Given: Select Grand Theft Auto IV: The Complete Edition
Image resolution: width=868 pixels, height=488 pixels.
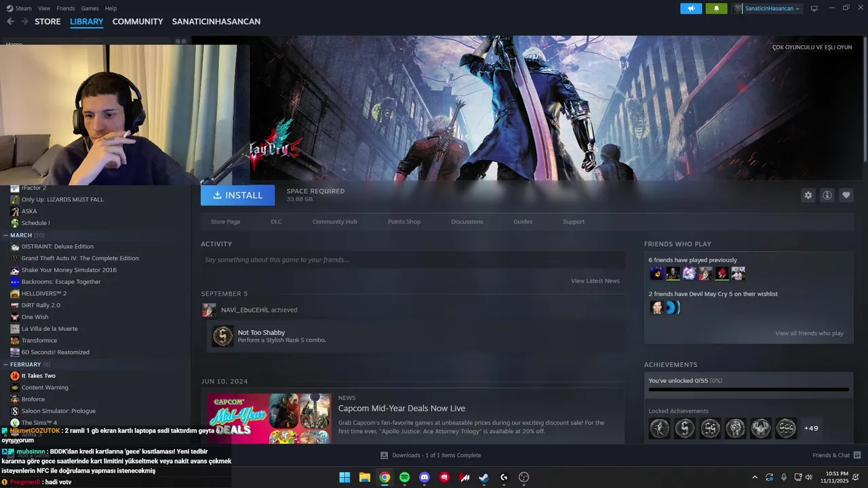Looking at the screenshot, I should point(80,258).
